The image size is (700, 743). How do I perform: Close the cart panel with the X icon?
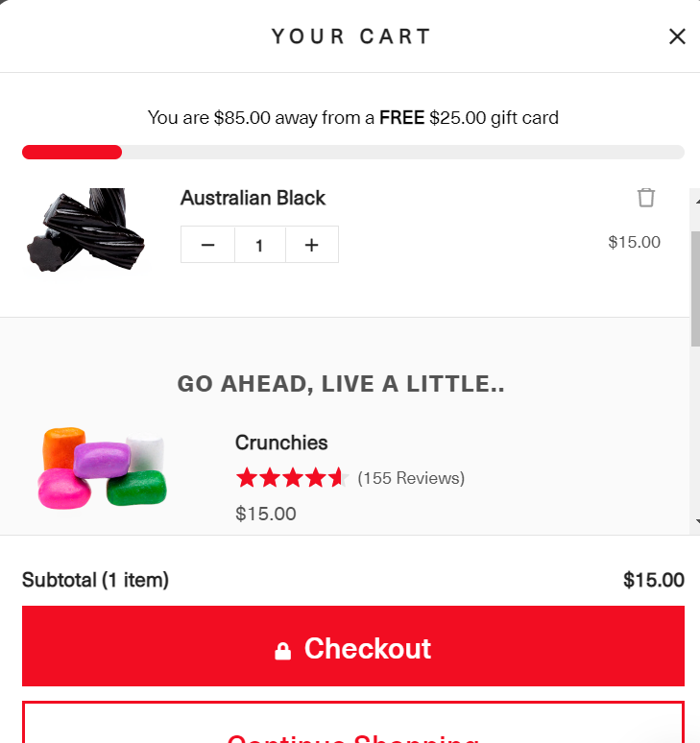pyautogui.click(x=677, y=36)
